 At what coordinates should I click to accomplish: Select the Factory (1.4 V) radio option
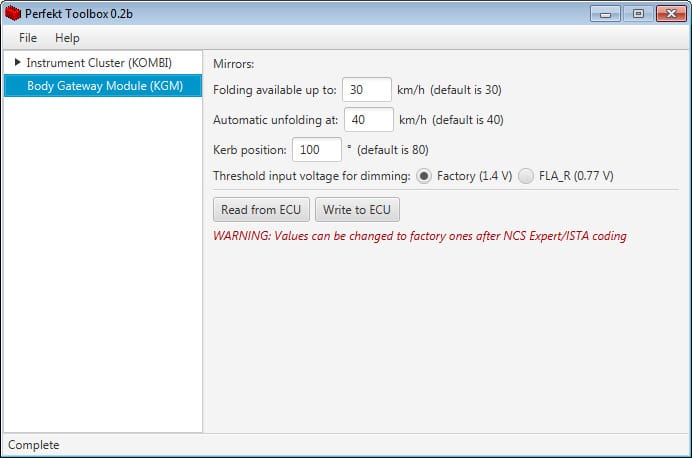(x=425, y=176)
